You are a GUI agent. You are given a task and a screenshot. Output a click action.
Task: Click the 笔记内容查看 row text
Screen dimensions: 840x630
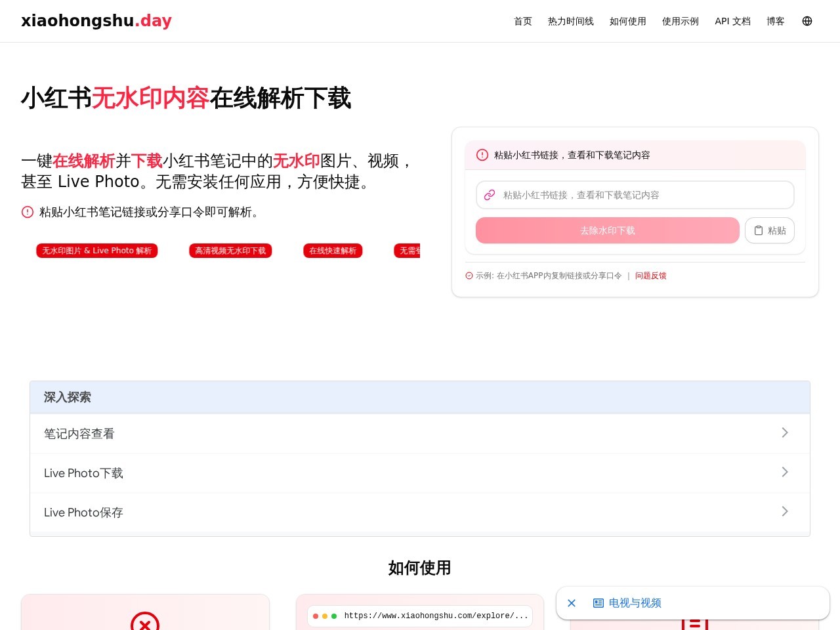(x=79, y=434)
